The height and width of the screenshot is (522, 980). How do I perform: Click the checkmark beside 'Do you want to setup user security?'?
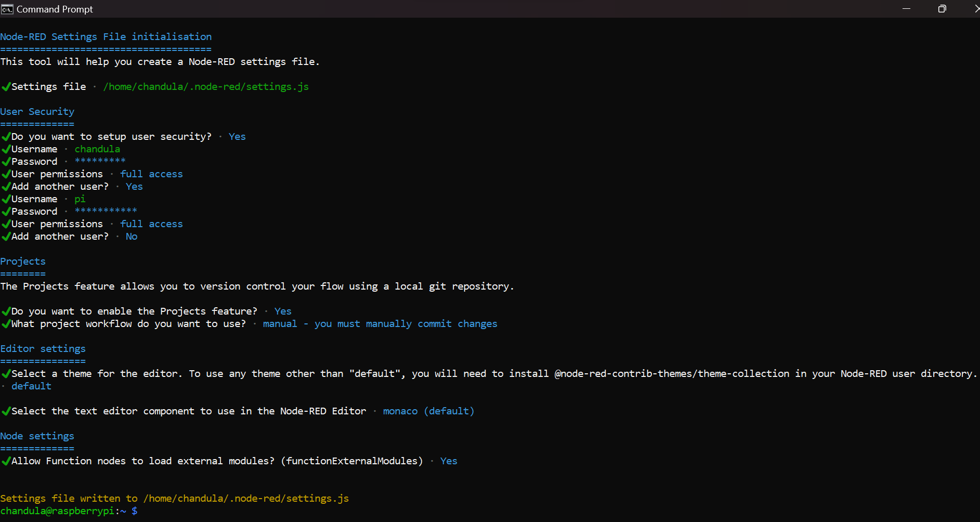point(6,136)
